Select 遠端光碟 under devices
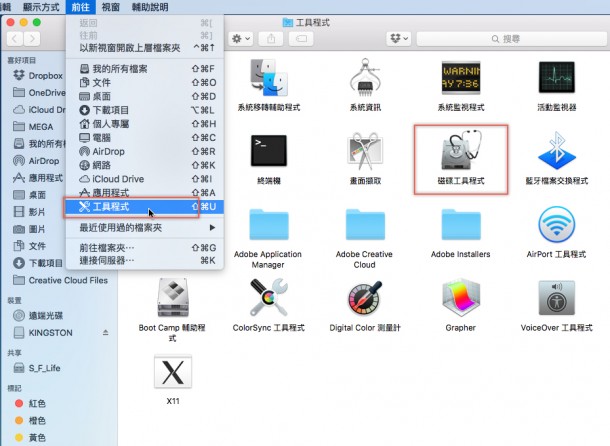This screenshot has width=610, height=446. (38, 316)
